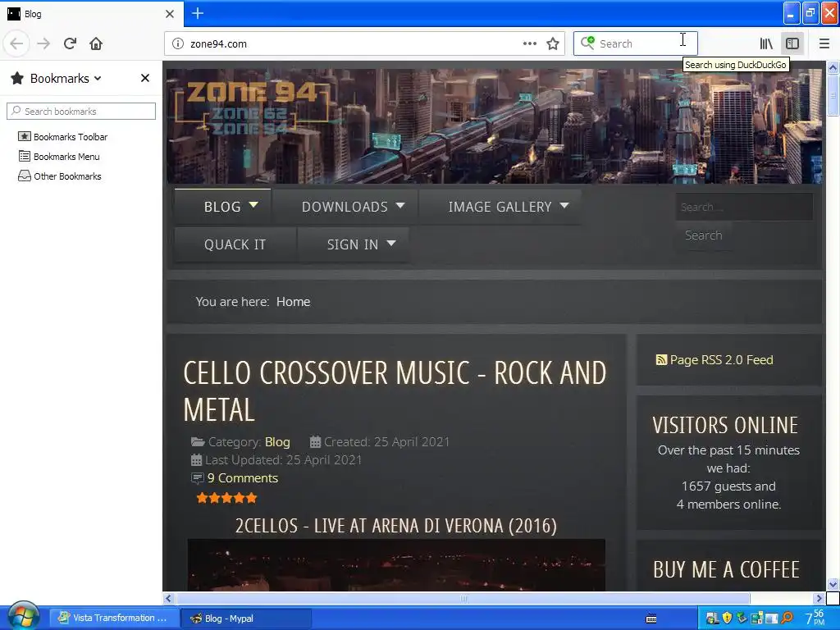Follow the Home breadcrumb link
Viewport: 840px width, 630px height.
tap(293, 302)
